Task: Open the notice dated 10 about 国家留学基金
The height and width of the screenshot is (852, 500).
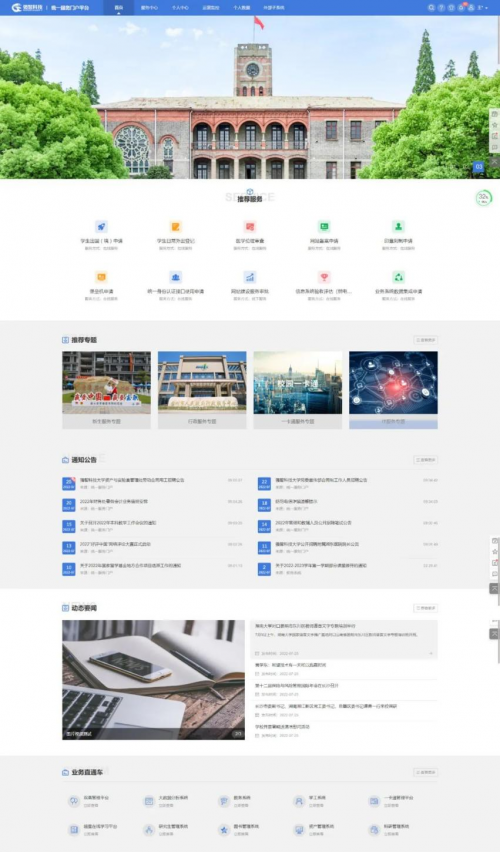Action: point(153,568)
